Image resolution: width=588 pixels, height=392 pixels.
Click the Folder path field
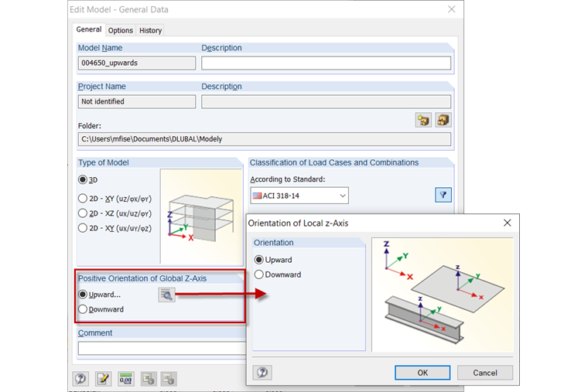point(265,139)
